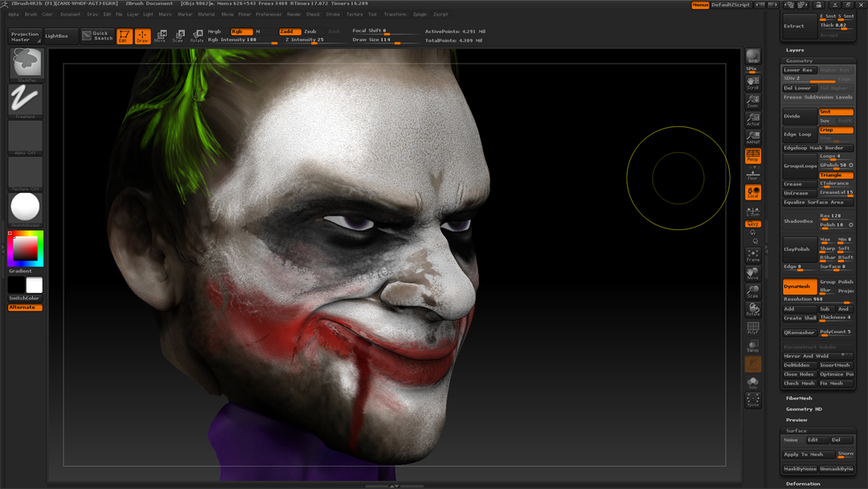Screen dimensions: 868x489
Task: Toggle Local transformations icon
Action: pos(753,192)
